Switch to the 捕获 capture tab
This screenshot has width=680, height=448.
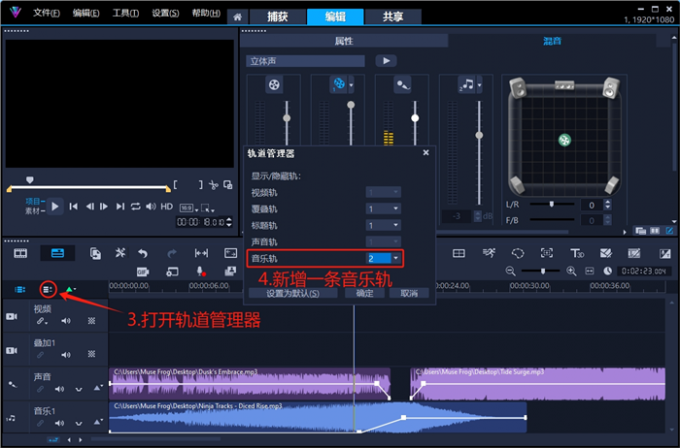click(278, 16)
